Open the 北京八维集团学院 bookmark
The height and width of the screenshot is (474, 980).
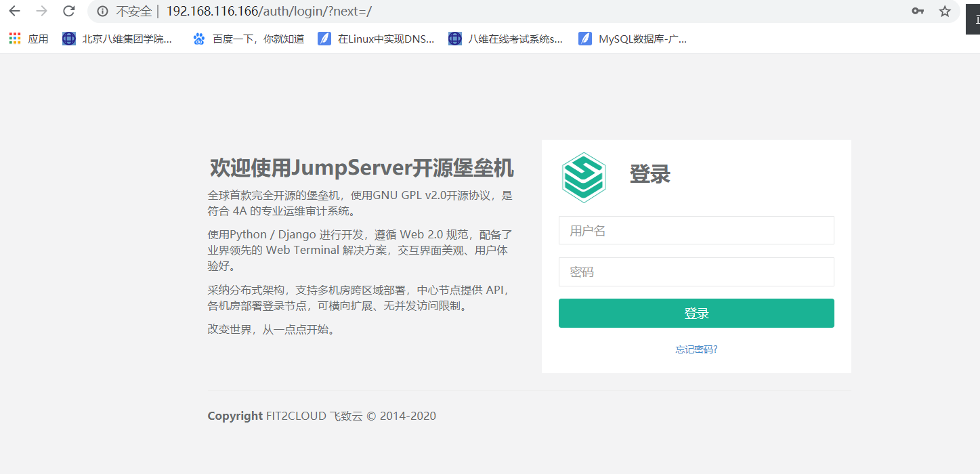pos(118,39)
